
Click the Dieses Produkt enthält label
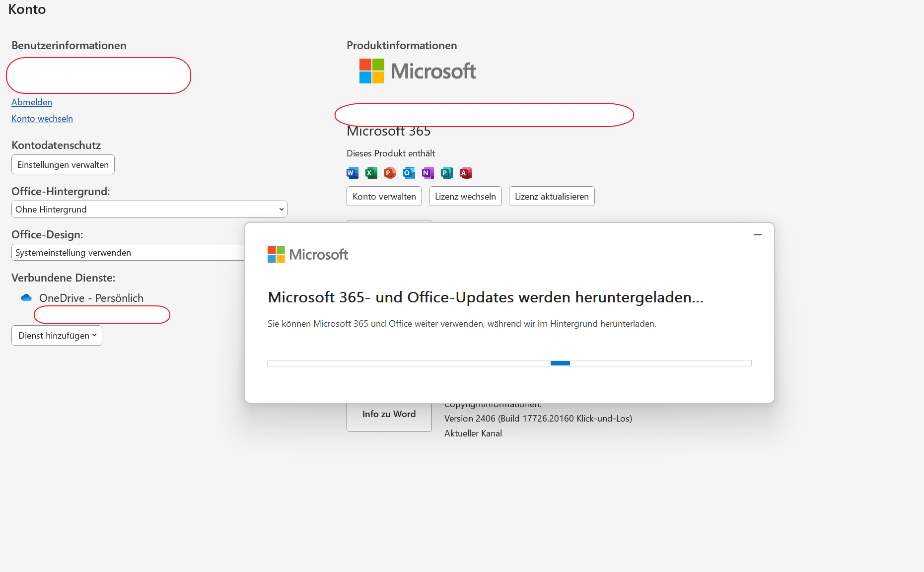(391, 153)
